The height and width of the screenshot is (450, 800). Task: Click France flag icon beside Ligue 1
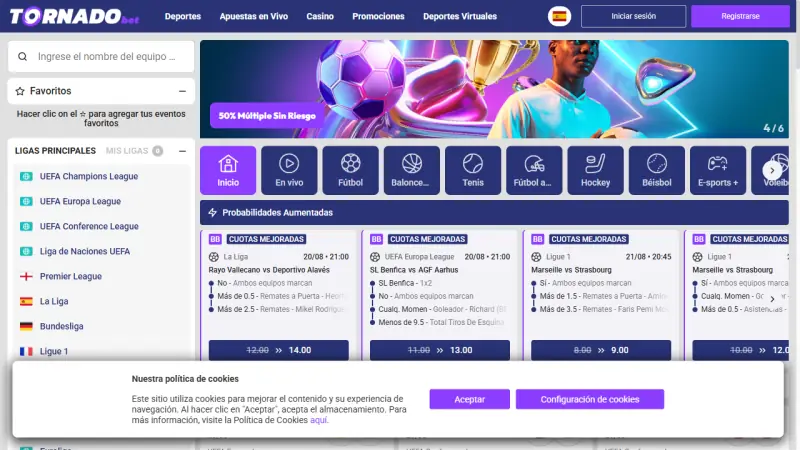pyautogui.click(x=26, y=352)
